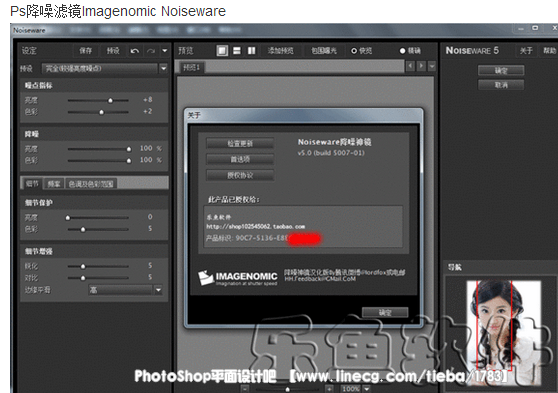Open the settings panel arrow menu beside redo
The image size is (558, 393).
(164, 51)
